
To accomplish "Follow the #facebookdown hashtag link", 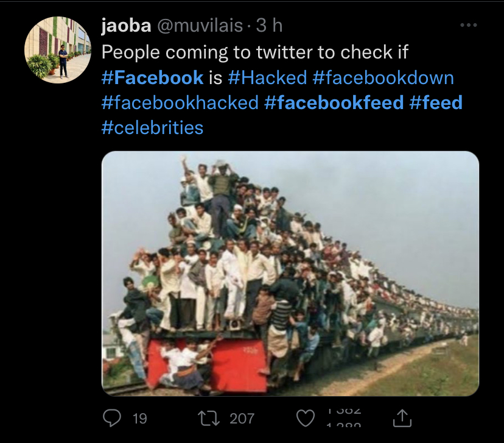I will click(x=383, y=77).
